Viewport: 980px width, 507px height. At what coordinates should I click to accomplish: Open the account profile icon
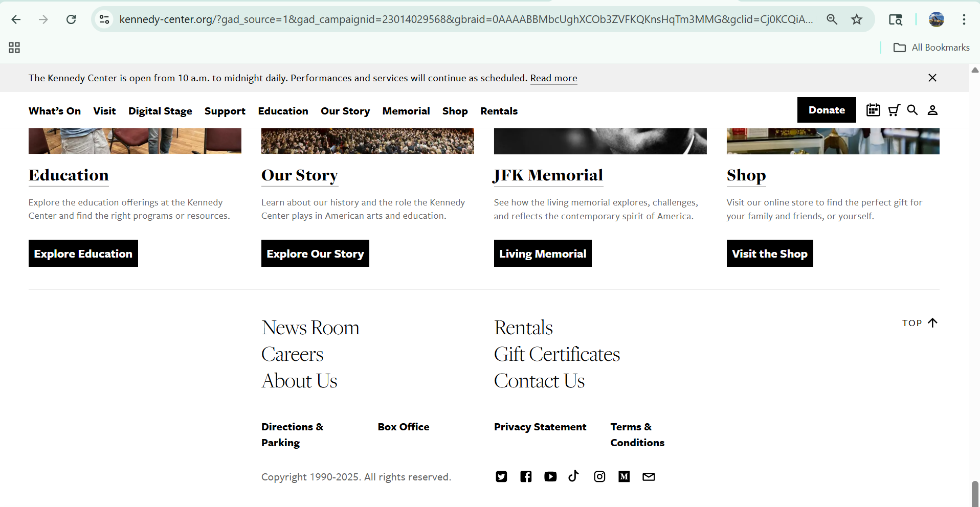point(932,110)
